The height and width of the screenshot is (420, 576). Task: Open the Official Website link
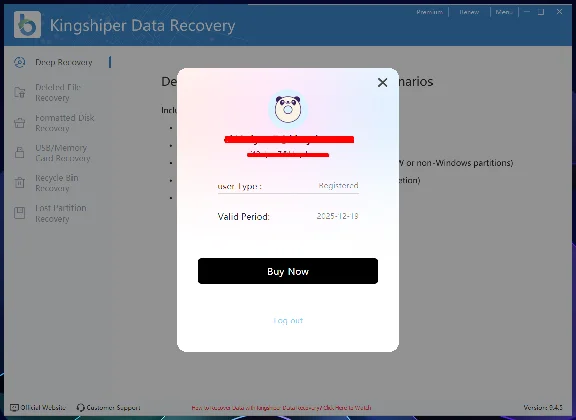click(37, 408)
